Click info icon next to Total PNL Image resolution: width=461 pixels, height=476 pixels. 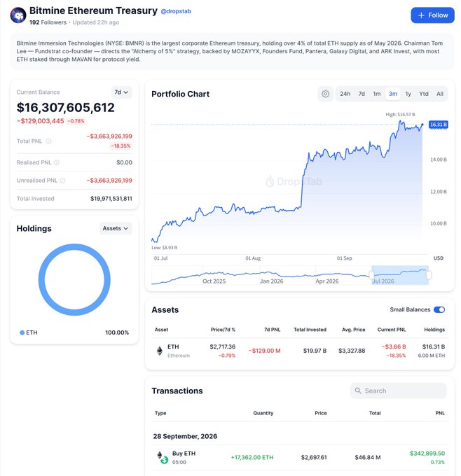pyautogui.click(x=48, y=141)
